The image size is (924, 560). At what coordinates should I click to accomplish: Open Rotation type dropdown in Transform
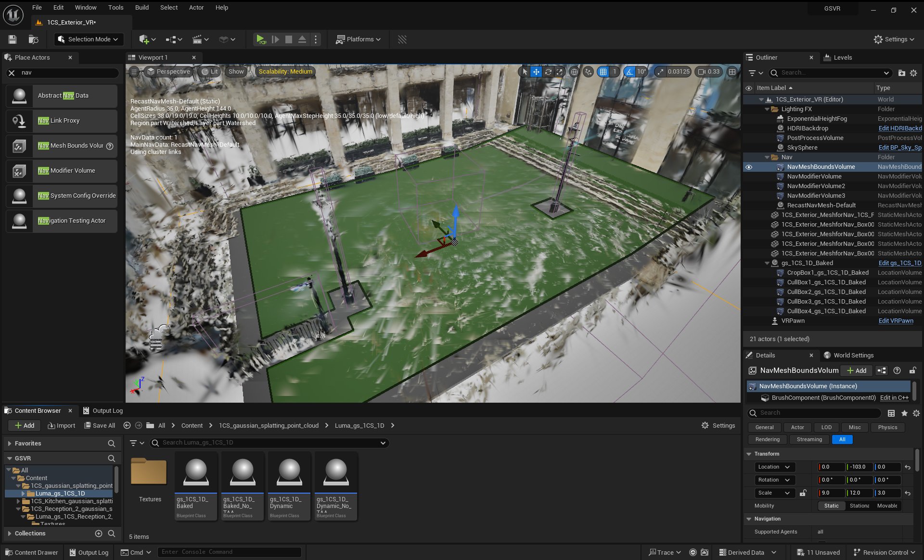(775, 480)
